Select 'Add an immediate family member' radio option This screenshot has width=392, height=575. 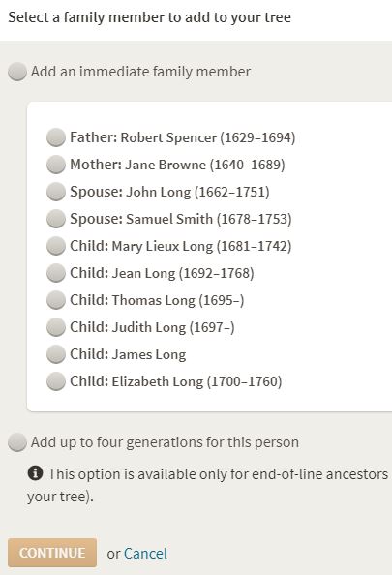click(x=17, y=72)
